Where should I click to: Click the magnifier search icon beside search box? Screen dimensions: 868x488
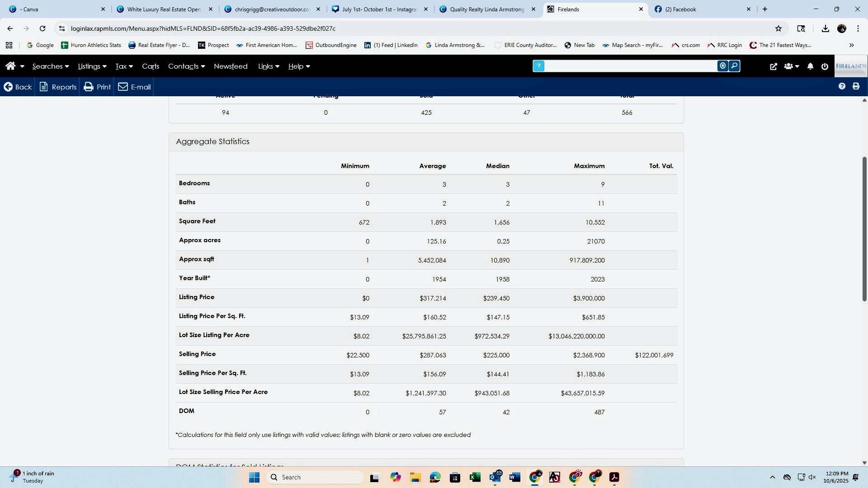point(734,66)
